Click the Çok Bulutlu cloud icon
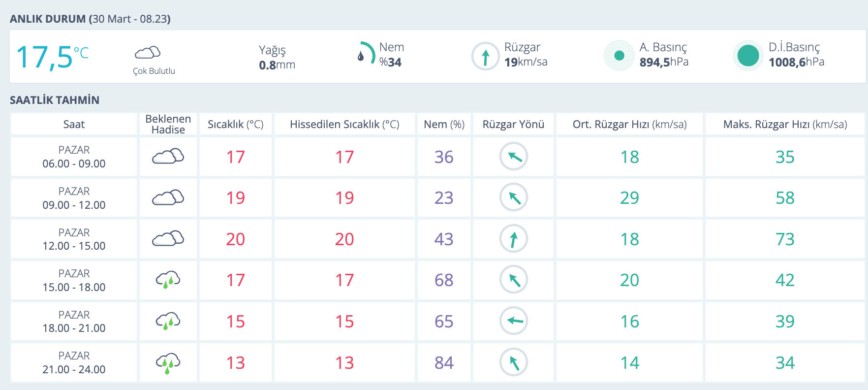Image resolution: width=868 pixels, height=390 pixels. click(148, 53)
